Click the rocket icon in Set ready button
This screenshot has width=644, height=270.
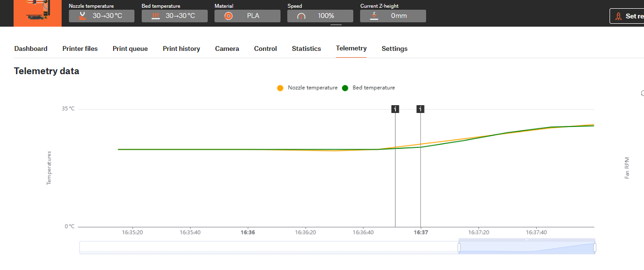click(618, 16)
